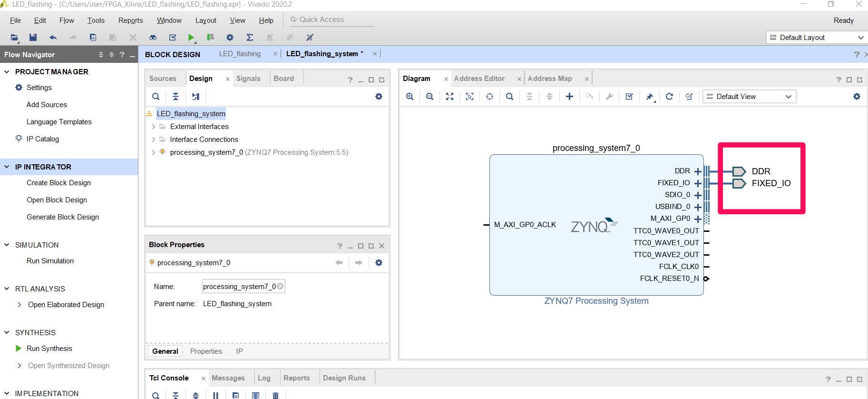Screen dimensions: 868x399
Task: Search within the diagram
Action: pos(509,97)
